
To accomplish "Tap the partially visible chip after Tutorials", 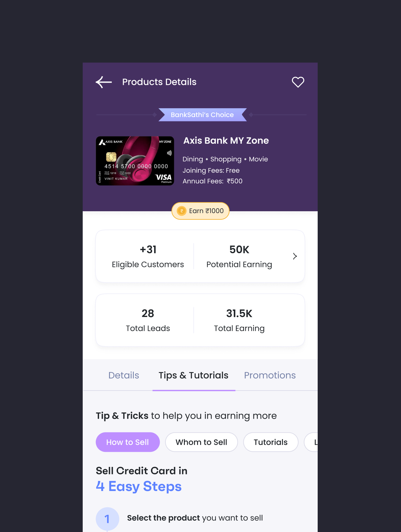I will coord(311,442).
